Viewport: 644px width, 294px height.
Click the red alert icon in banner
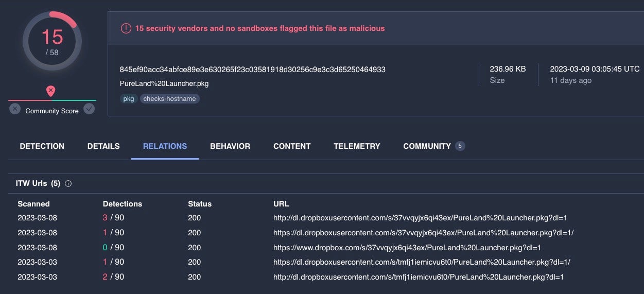pos(126,29)
